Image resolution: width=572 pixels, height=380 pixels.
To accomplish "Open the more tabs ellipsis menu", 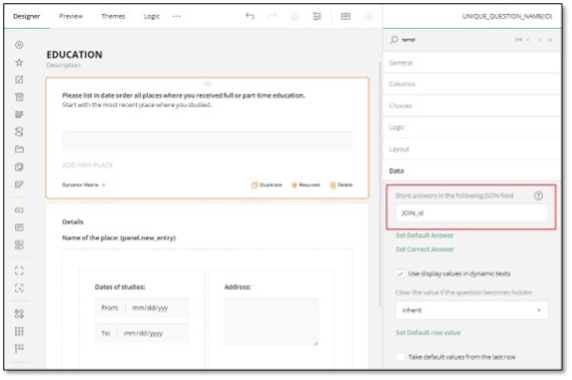I will pos(177,16).
